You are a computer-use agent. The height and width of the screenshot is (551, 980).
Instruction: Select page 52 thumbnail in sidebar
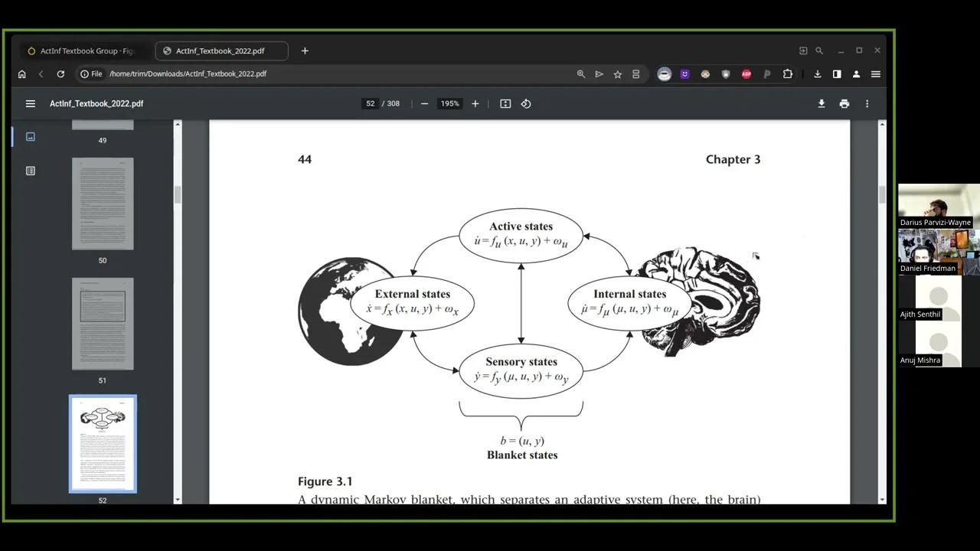coord(102,444)
